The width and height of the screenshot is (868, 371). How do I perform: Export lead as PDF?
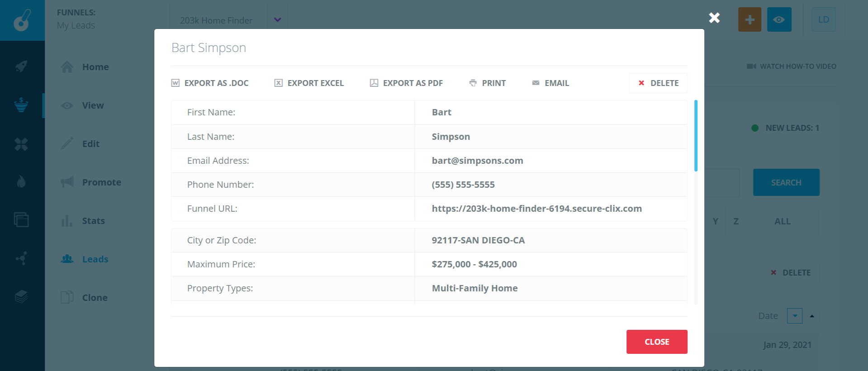coord(406,83)
